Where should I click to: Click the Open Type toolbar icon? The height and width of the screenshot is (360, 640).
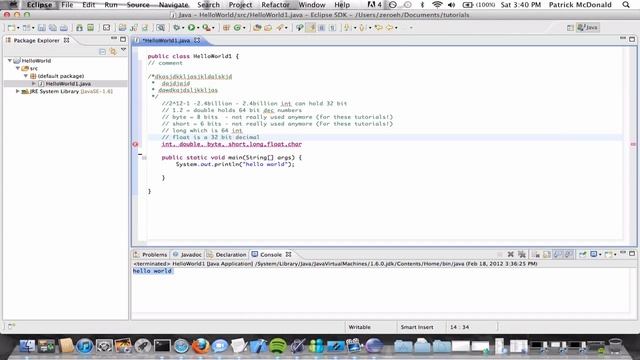(x=257, y=28)
